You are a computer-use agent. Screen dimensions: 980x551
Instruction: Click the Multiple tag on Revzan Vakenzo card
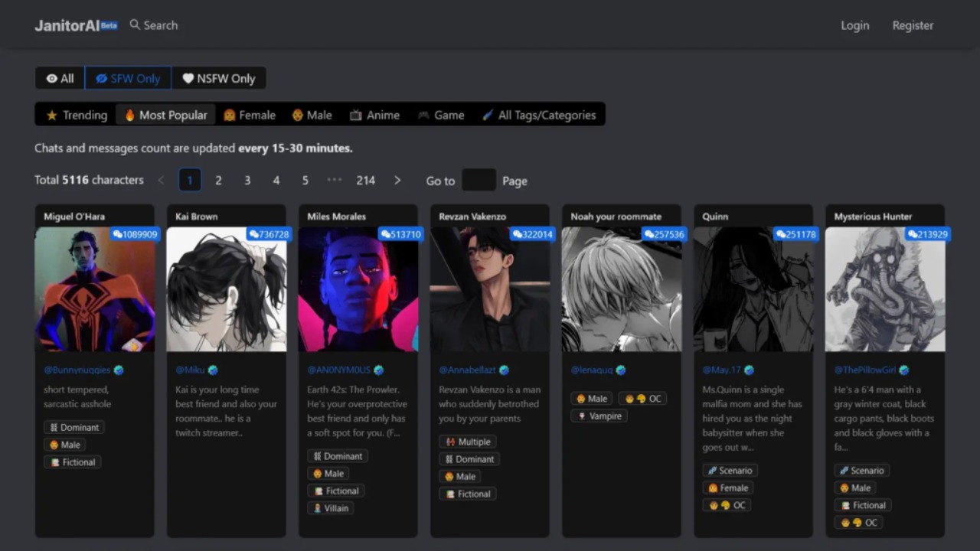click(x=468, y=442)
